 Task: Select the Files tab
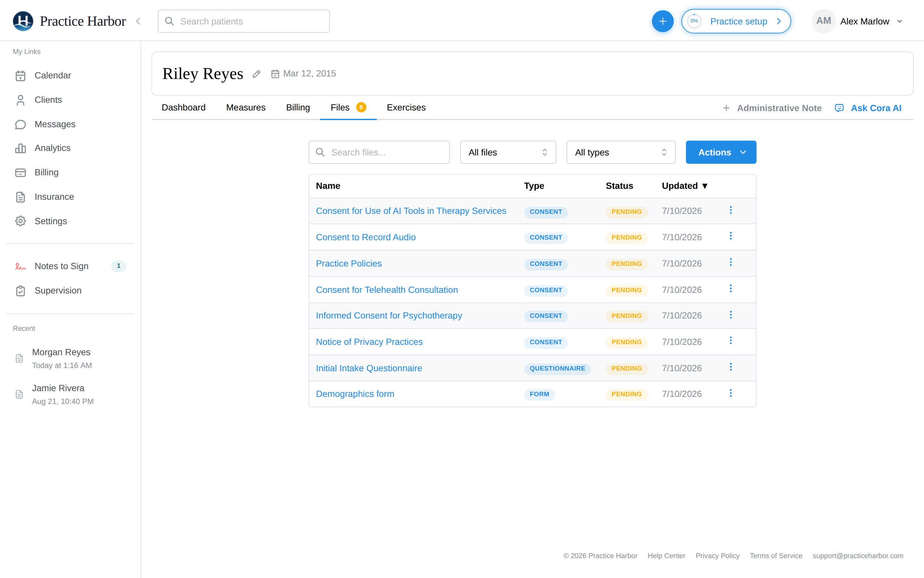click(348, 108)
